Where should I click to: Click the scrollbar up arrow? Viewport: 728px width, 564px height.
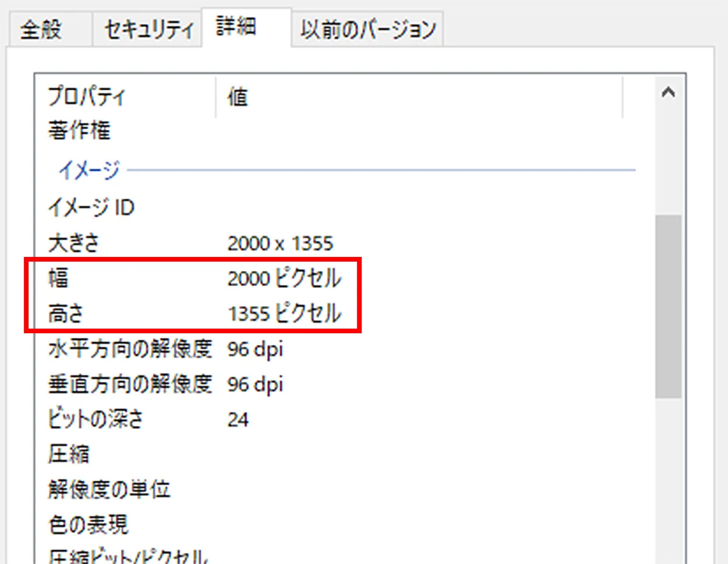(x=669, y=92)
